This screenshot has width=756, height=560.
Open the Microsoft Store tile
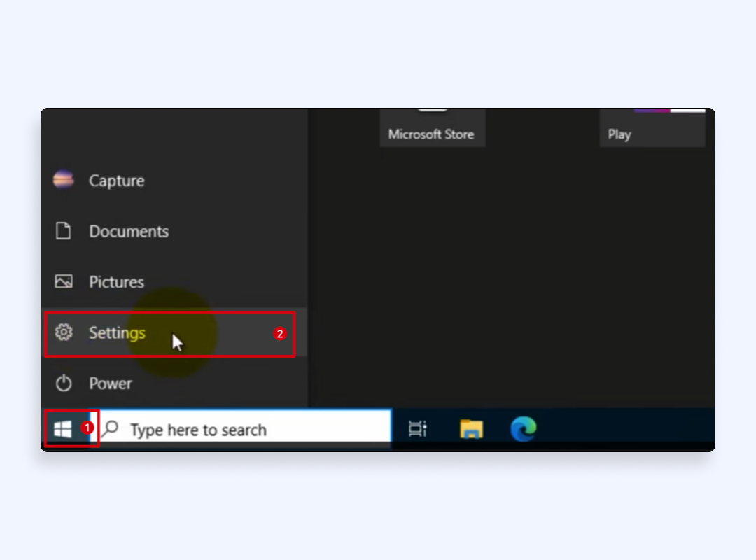coord(432,127)
